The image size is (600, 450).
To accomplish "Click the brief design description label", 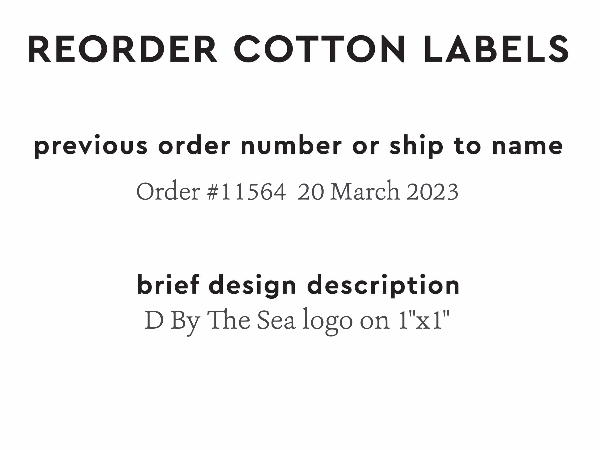I will click(298, 285).
